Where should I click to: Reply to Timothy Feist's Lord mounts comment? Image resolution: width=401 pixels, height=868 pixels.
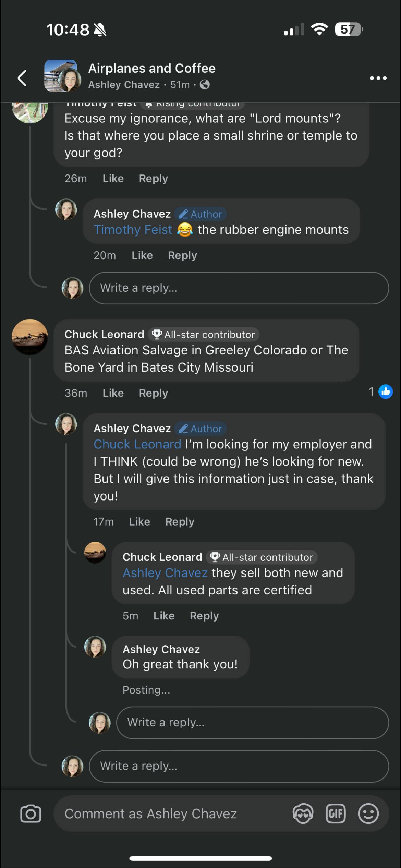point(153,179)
